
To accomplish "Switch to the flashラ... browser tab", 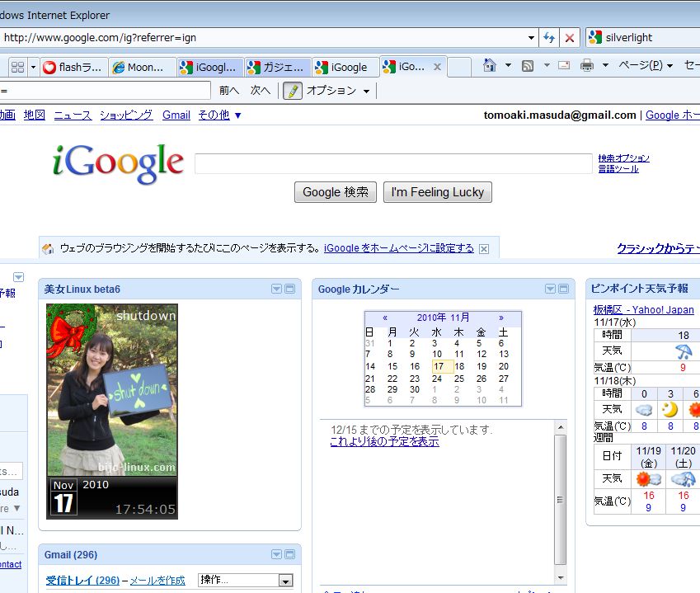I will pyautogui.click(x=74, y=68).
